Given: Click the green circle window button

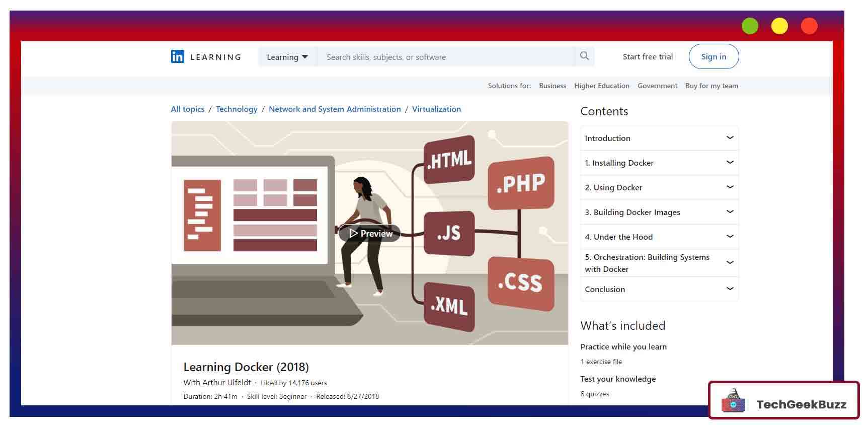Looking at the screenshot, I should tap(750, 26).
